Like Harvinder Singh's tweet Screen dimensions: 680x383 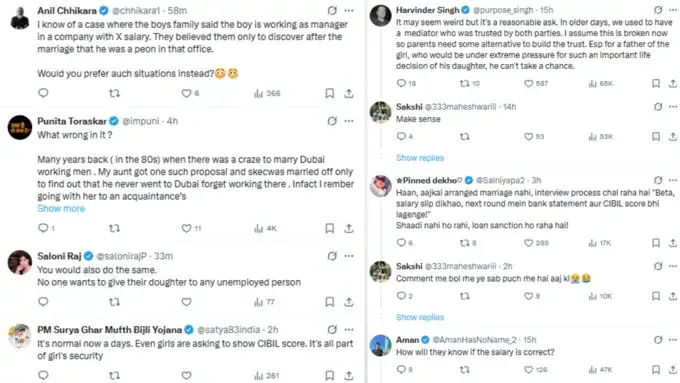coord(529,83)
